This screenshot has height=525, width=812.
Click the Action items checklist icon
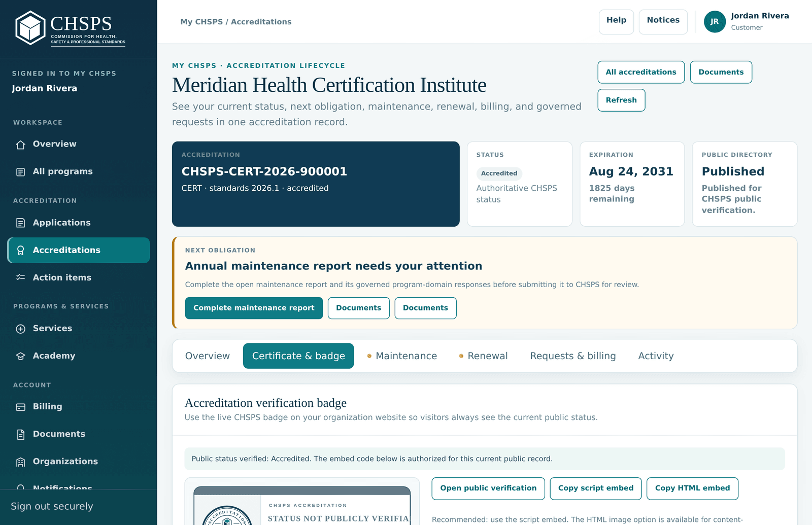click(21, 277)
